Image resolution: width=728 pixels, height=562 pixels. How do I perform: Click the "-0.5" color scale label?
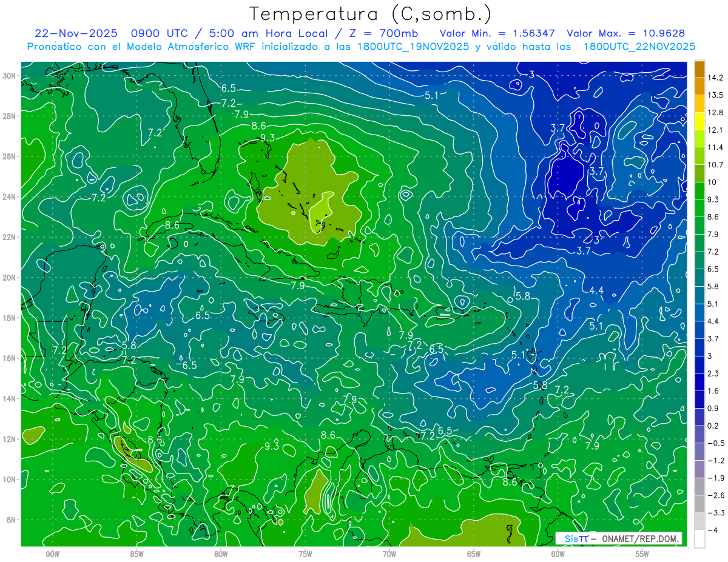point(716,443)
